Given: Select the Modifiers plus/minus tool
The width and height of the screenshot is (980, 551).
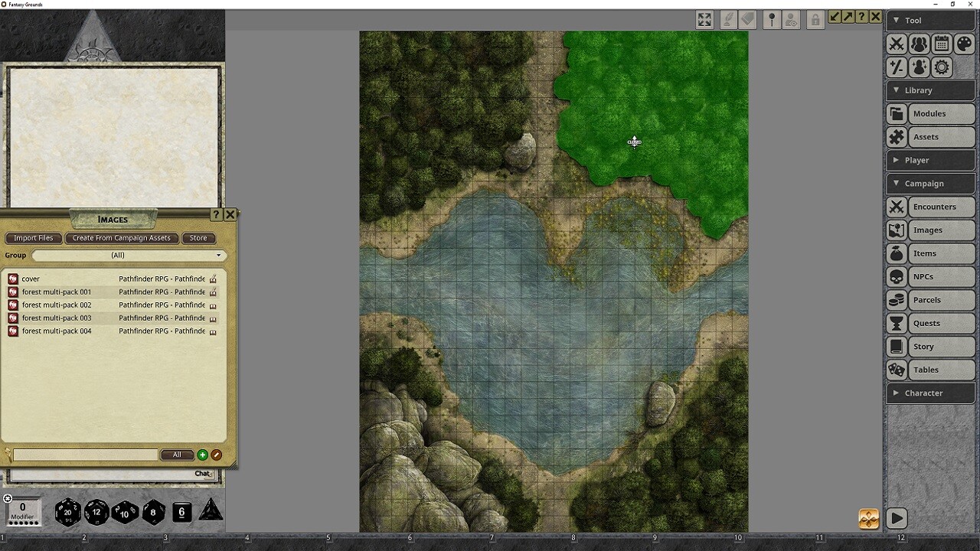Looking at the screenshot, I should coord(897,67).
